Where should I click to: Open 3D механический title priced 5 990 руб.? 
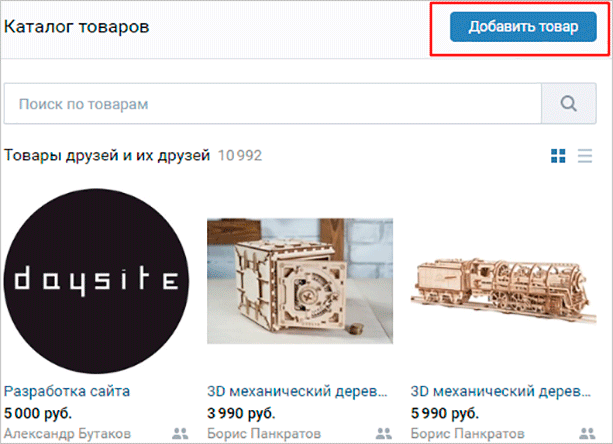[x=501, y=391]
